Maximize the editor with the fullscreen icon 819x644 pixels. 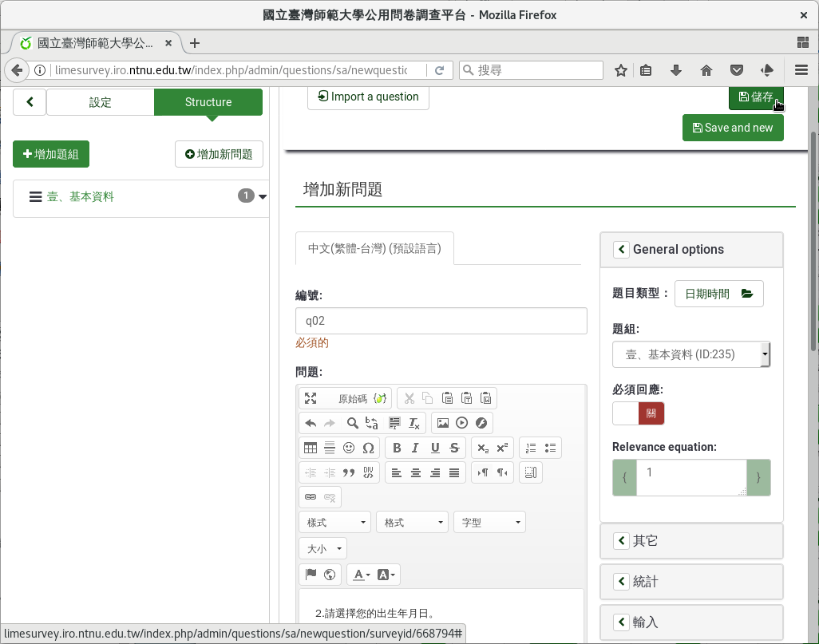pyautogui.click(x=311, y=398)
